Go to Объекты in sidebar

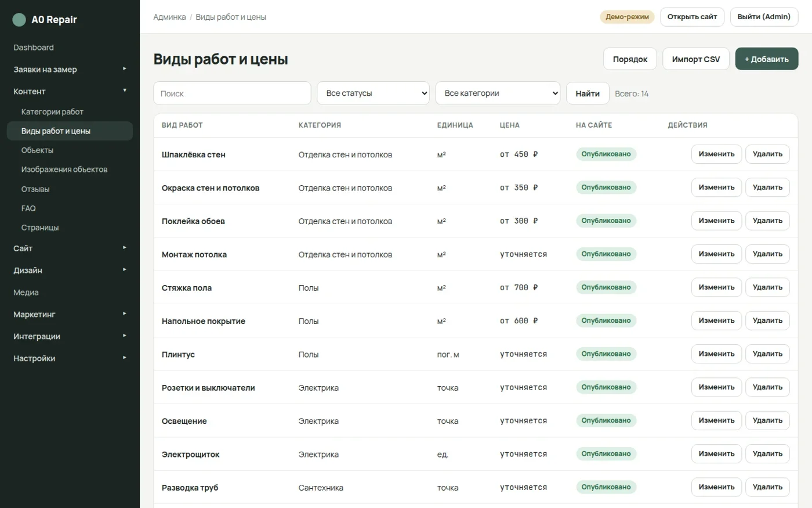(x=37, y=150)
